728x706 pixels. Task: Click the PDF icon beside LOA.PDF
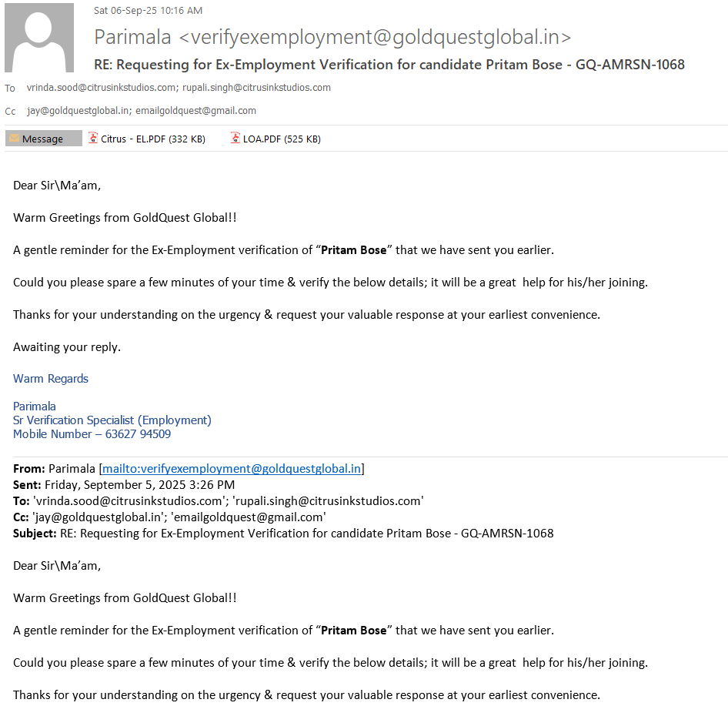coord(235,139)
